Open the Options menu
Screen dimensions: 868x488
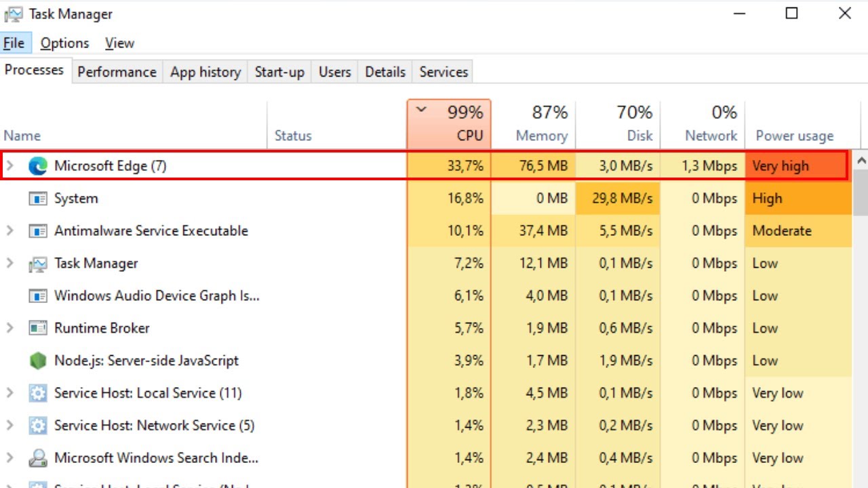click(x=64, y=43)
